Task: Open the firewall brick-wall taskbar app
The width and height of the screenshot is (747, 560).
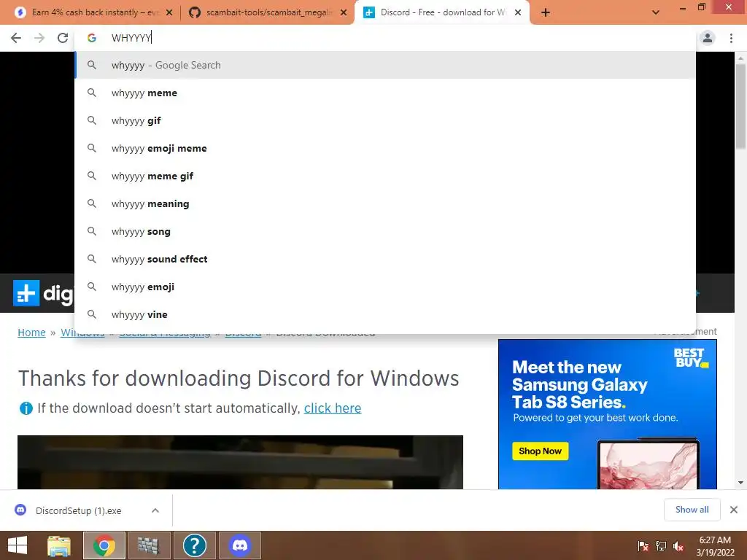Action: 149,545
